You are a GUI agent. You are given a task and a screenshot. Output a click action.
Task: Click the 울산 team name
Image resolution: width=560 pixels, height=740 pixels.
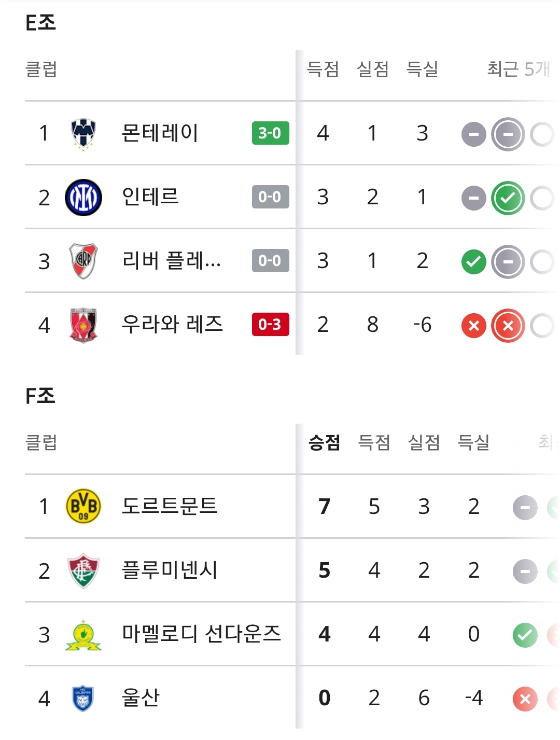tap(141, 698)
